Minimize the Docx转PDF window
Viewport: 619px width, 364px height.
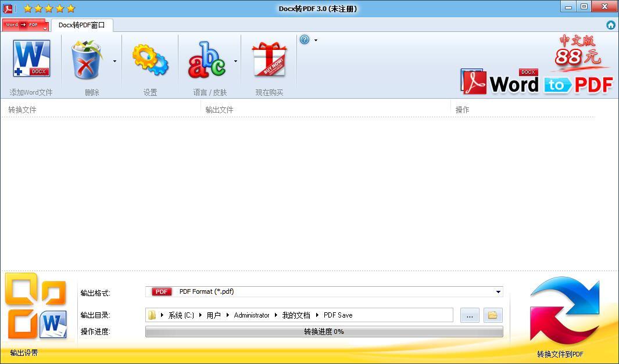point(568,7)
